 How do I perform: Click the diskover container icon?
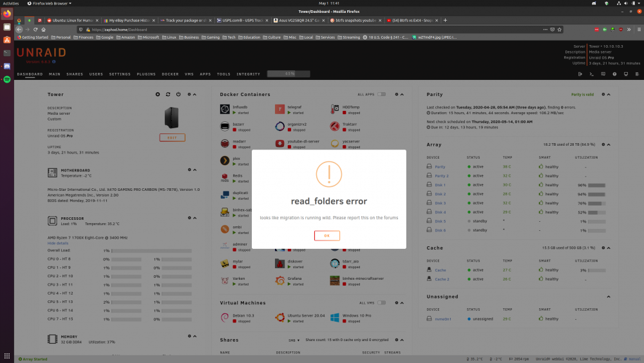279,264
